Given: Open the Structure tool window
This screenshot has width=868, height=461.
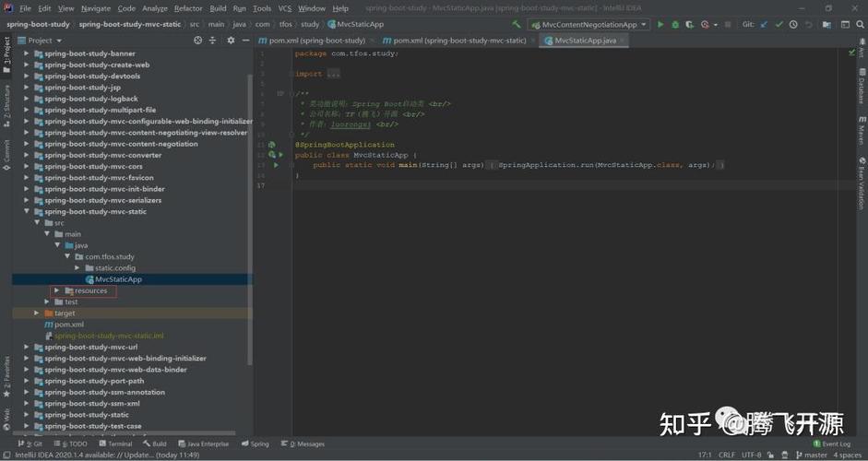Looking at the screenshot, I should (x=6, y=106).
